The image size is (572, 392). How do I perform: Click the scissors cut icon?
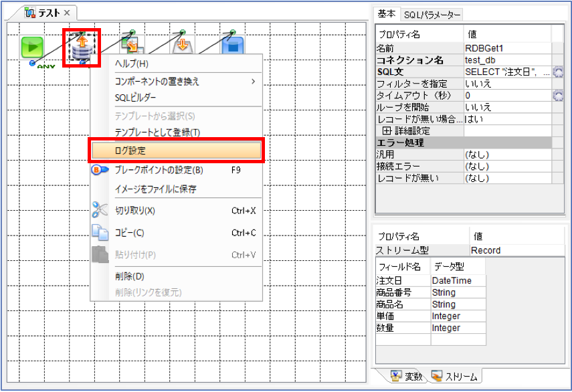[100, 210]
